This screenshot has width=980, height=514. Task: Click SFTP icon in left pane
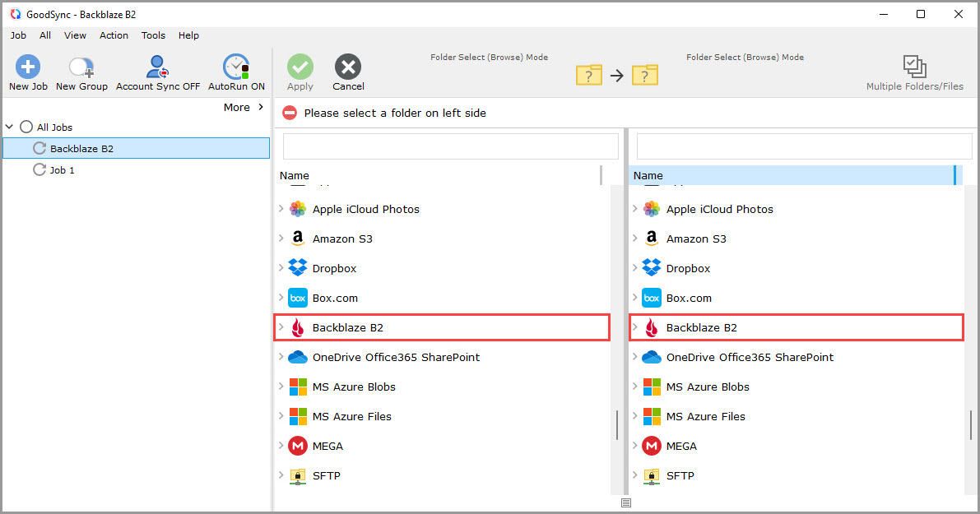click(298, 476)
